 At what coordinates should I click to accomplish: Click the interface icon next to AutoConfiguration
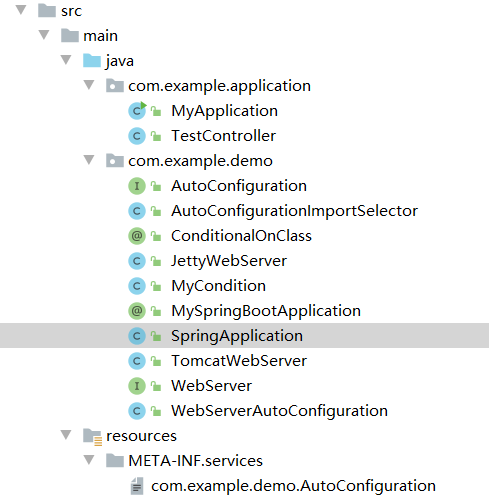pos(137,186)
